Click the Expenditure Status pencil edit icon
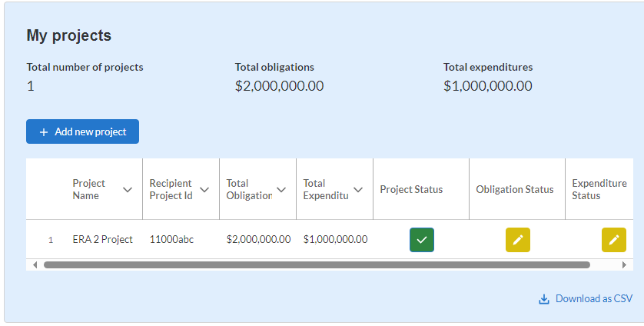Image resolution: width=644 pixels, height=326 pixels. 613,240
